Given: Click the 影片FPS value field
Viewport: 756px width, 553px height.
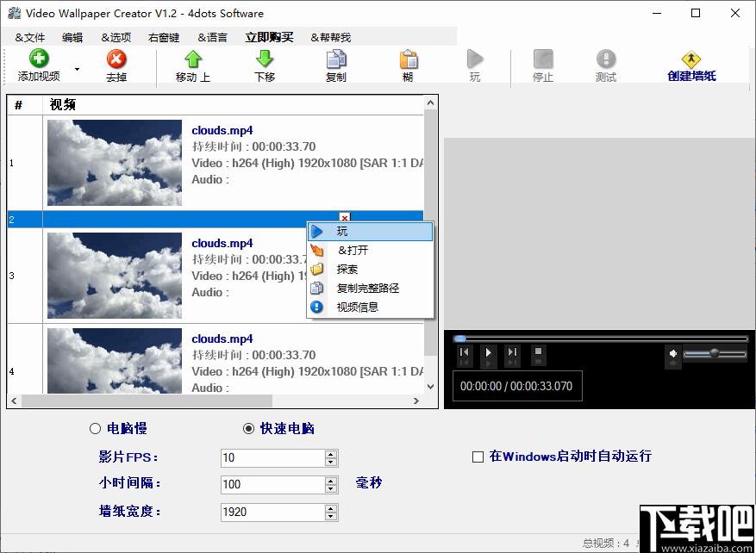Looking at the screenshot, I should [x=272, y=457].
